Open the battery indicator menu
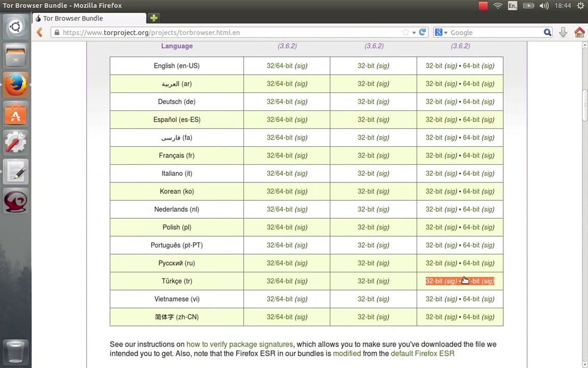This screenshot has height=368, width=588. pos(528,6)
